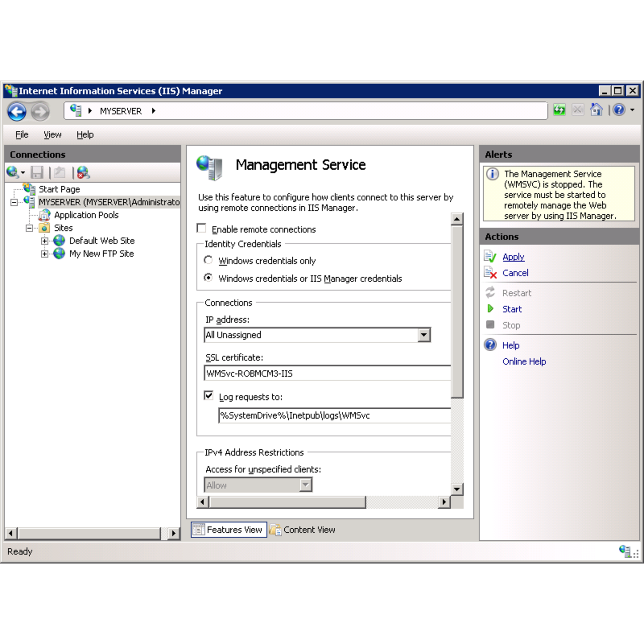Click the Up One Level icon in Connections

60,173
